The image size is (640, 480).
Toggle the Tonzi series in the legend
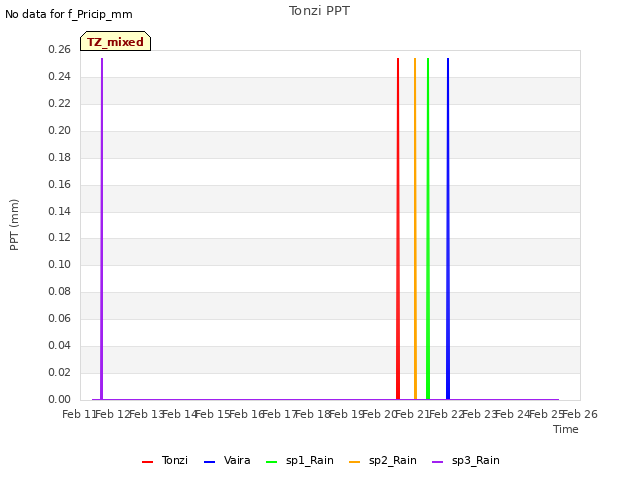[165, 460]
